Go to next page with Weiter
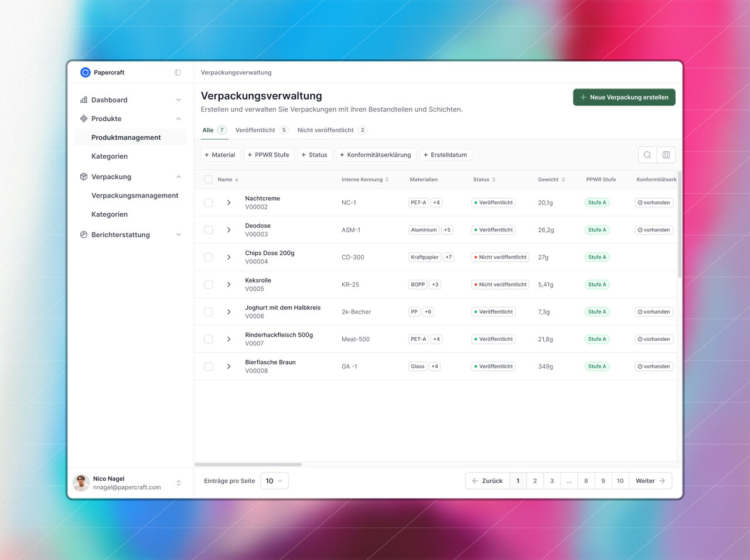 click(650, 481)
